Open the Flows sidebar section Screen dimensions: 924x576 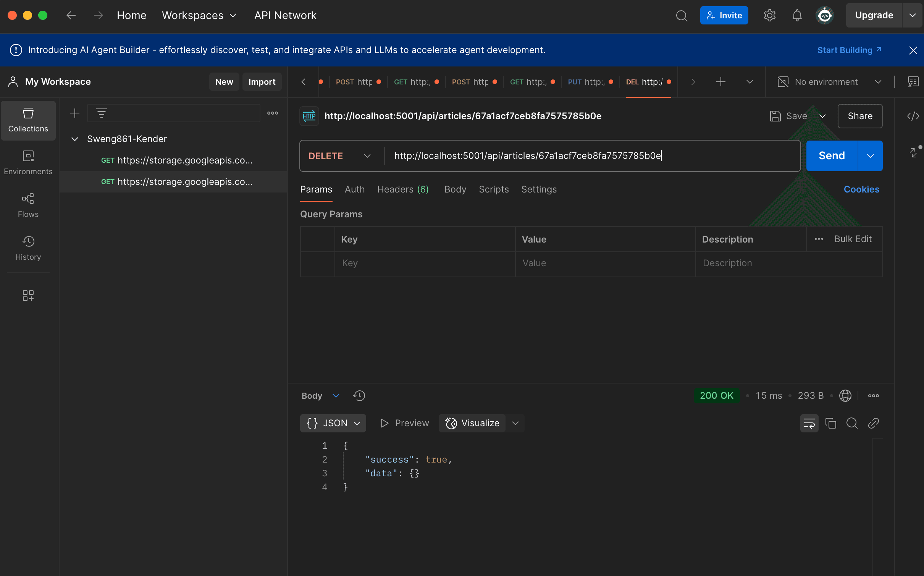pos(28,205)
